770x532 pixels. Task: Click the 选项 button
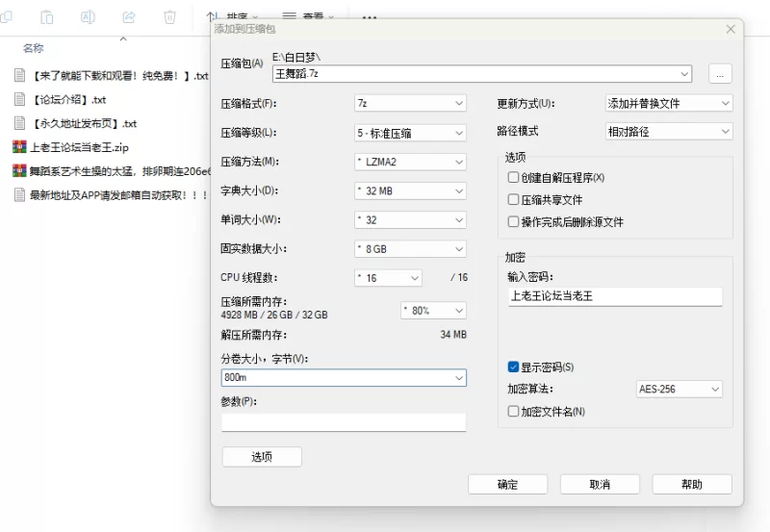(262, 457)
